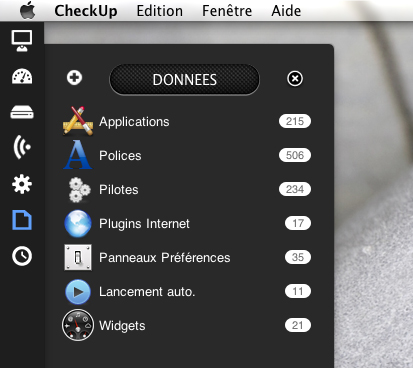The image size is (413, 368).
Task: Click the Panneaux Préférences switch icon
Action: (78, 257)
